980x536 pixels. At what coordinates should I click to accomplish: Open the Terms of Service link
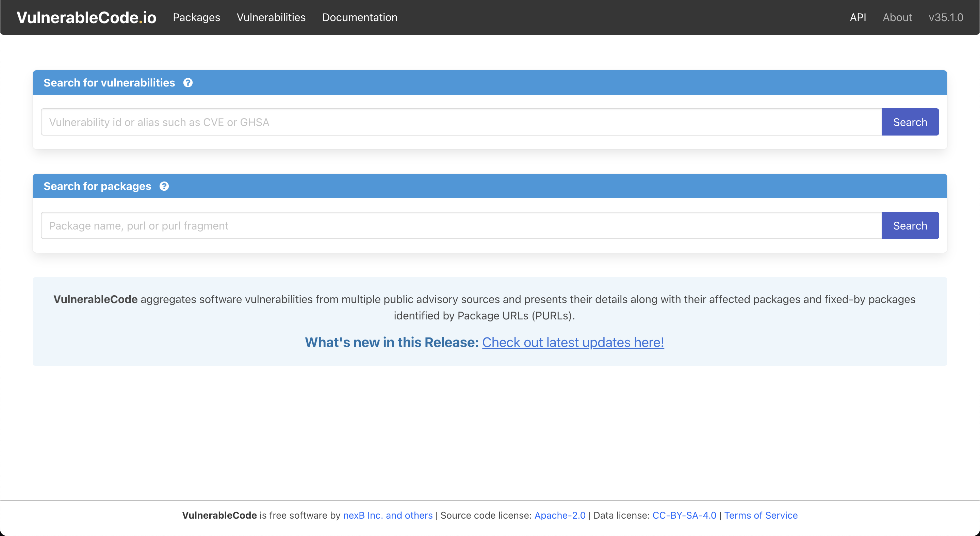click(x=761, y=515)
